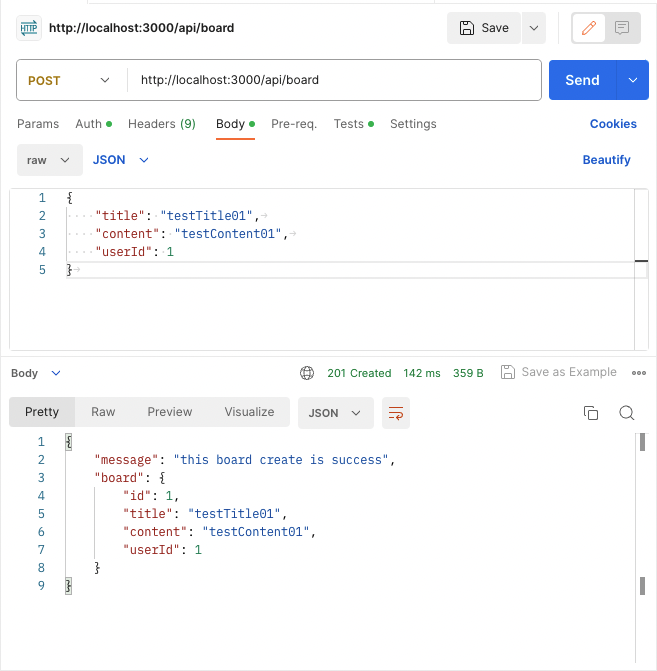
Task: Click the response scrollbar thumb at top
Action: tap(642, 442)
